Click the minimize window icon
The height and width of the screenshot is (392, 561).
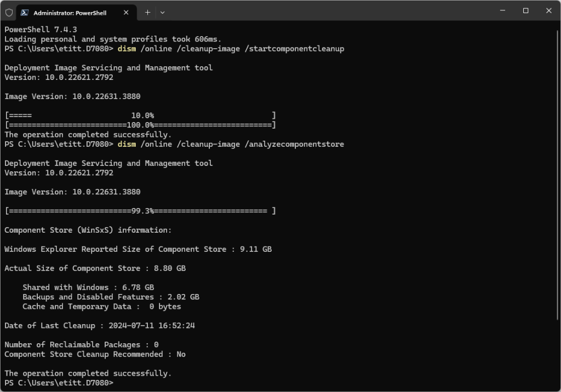(x=502, y=10)
